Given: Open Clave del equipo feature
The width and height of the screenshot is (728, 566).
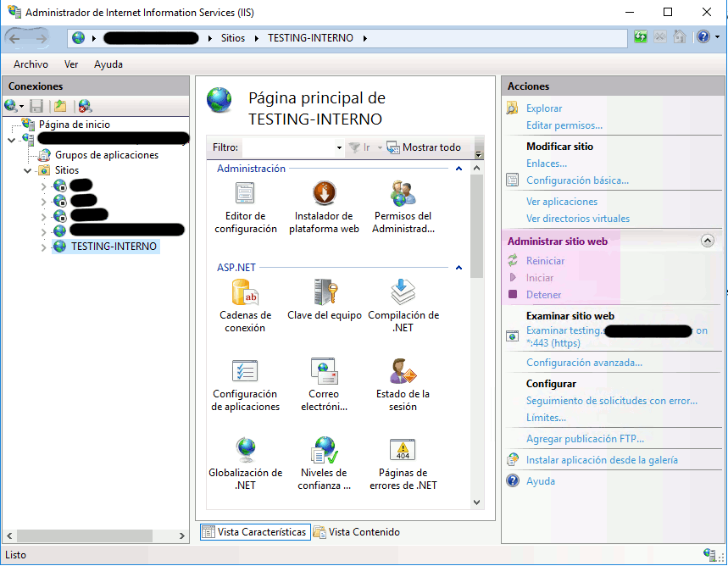Looking at the screenshot, I should coord(324,300).
